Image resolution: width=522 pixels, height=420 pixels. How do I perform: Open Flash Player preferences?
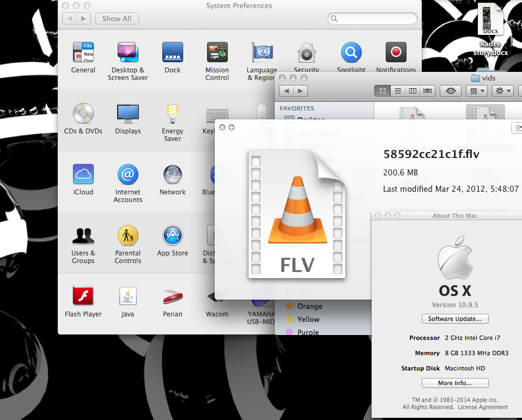pyautogui.click(x=83, y=302)
